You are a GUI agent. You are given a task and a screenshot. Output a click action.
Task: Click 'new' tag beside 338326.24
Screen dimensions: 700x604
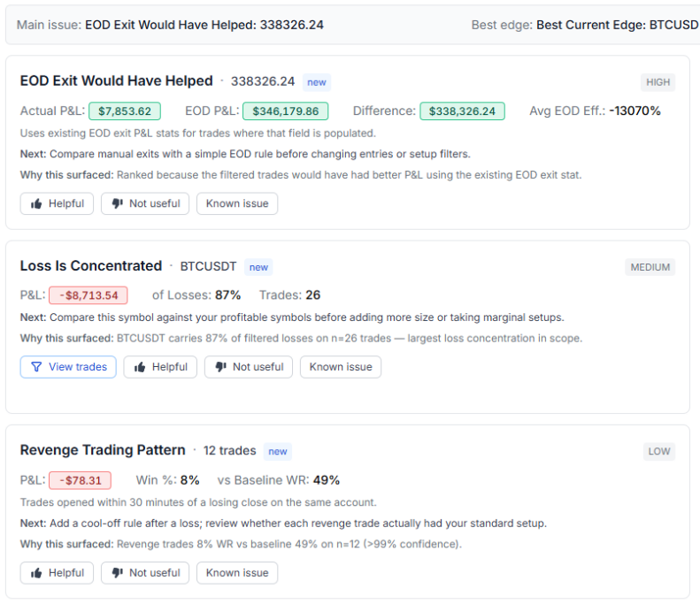pos(317,82)
